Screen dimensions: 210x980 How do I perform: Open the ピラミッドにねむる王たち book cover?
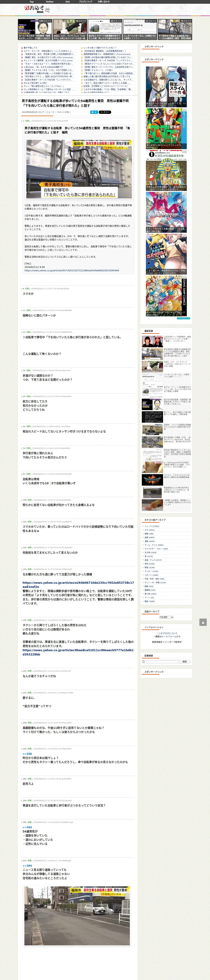[166, 170]
